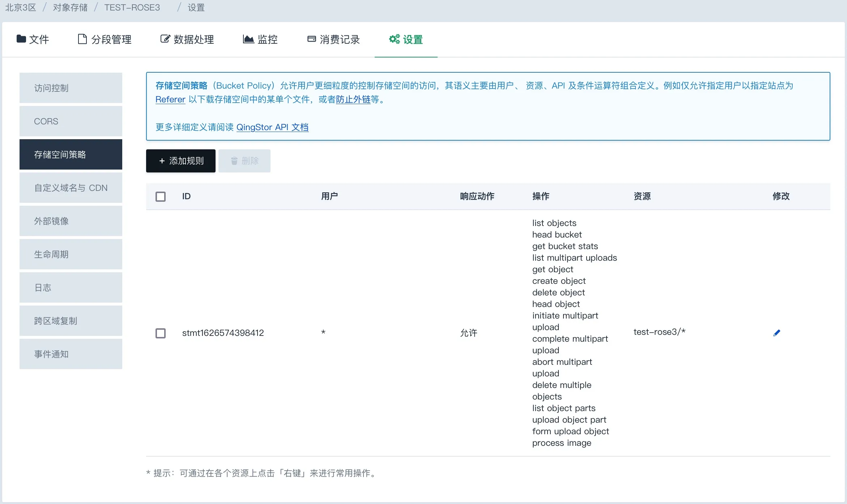Go to 自定义域名与 CDN section
The image size is (847, 504).
pos(71,188)
